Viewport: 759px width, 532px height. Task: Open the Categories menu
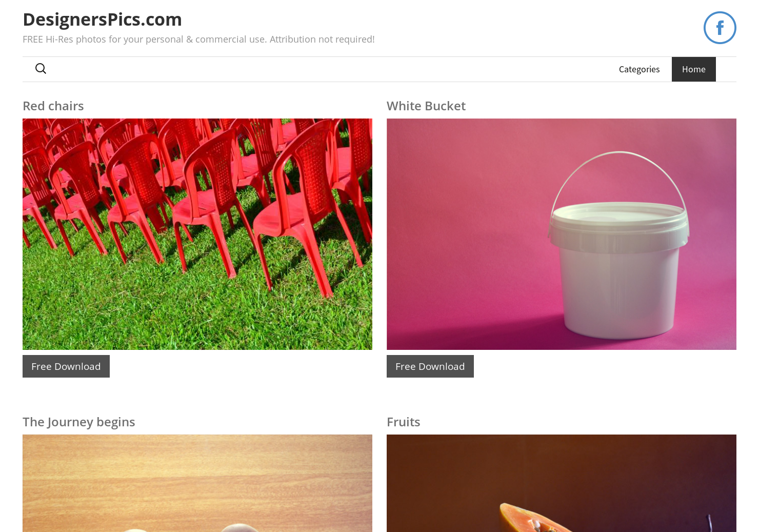coord(639,69)
